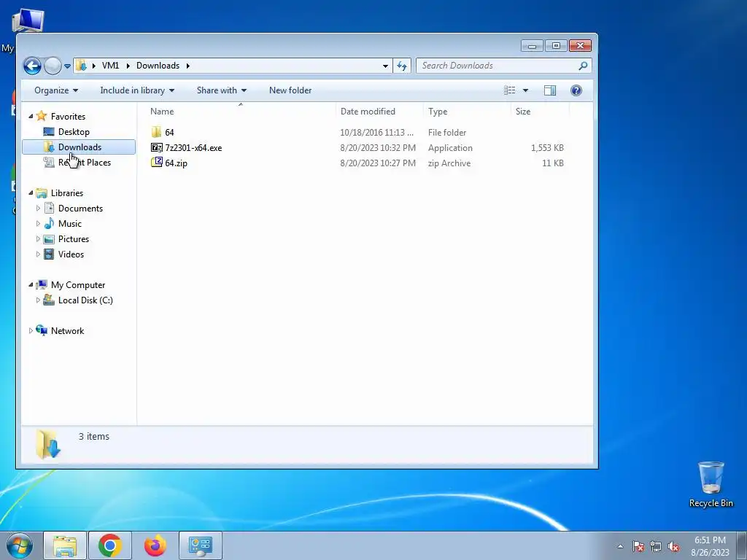Expand the arrow after Downloads breadcrumb

click(x=187, y=66)
